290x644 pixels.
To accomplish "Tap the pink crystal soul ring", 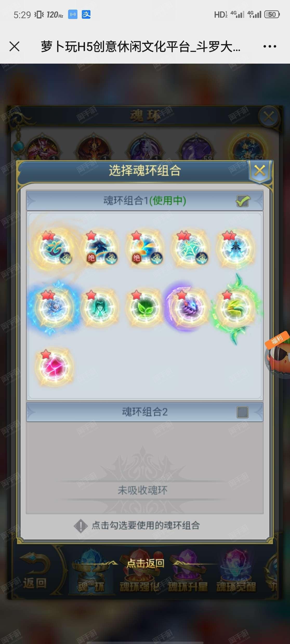I will (x=54, y=367).
